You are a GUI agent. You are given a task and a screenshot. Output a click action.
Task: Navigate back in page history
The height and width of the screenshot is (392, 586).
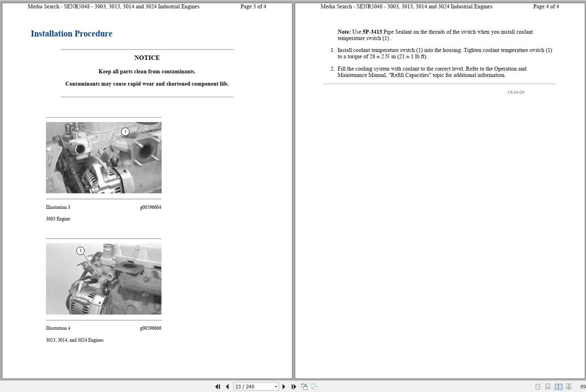pyautogui.click(x=304, y=386)
